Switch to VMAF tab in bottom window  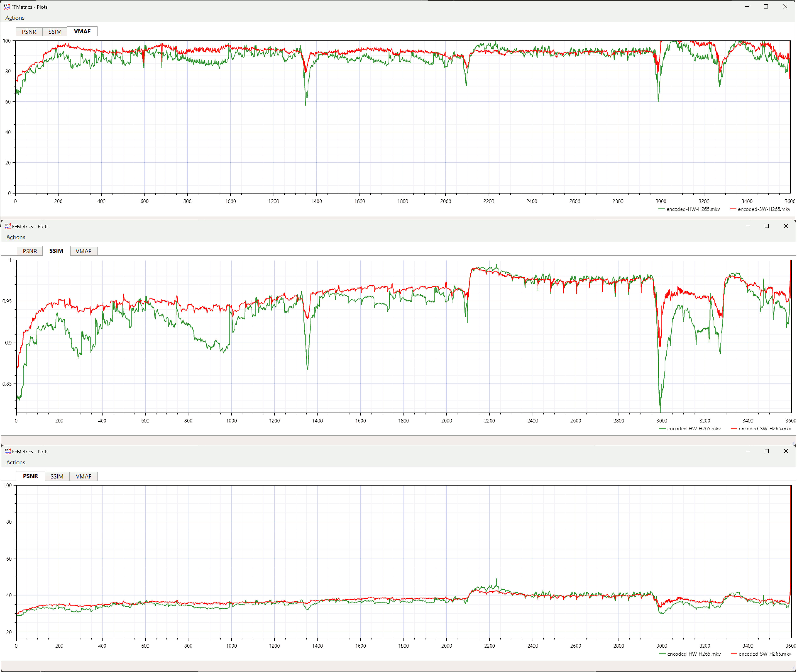83,476
